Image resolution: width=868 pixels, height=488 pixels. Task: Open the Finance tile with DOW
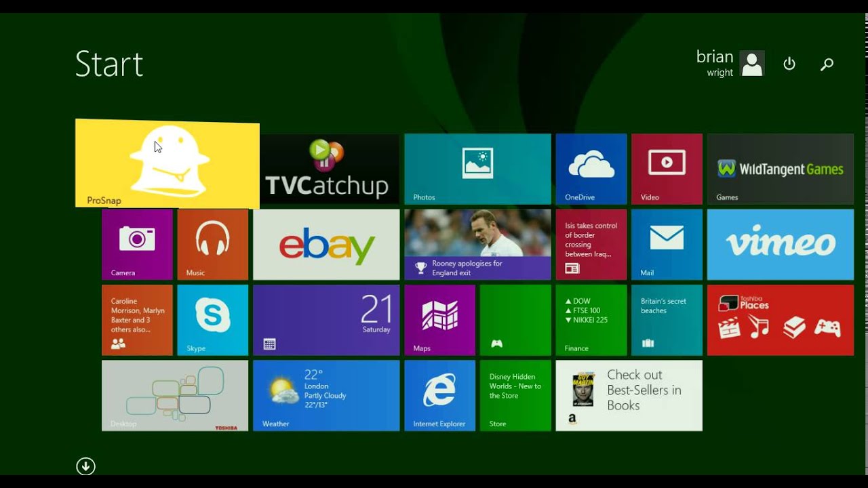tap(591, 320)
